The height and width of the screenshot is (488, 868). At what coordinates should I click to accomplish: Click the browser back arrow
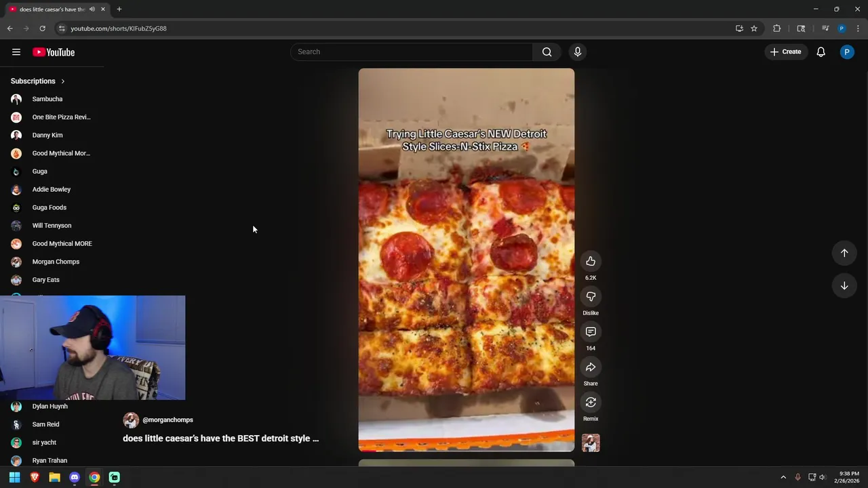click(10, 28)
